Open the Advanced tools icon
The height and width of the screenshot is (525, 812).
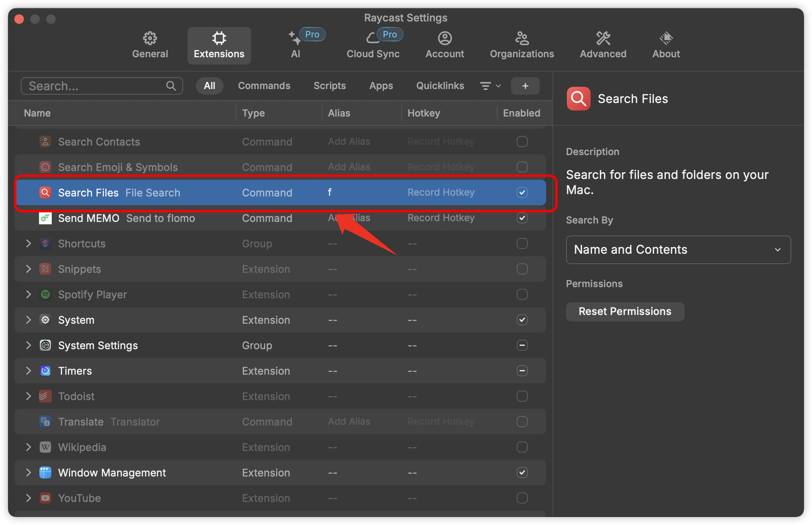click(x=603, y=38)
